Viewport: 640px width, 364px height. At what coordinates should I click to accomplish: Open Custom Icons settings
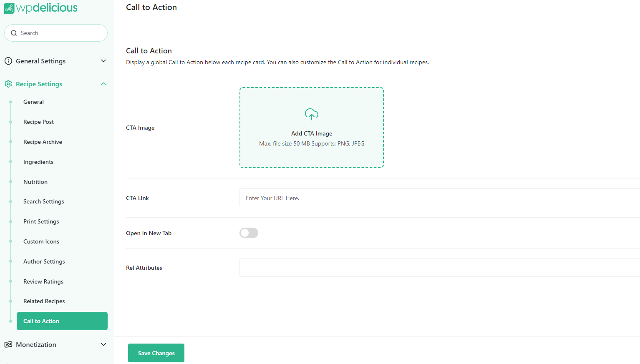[41, 241]
